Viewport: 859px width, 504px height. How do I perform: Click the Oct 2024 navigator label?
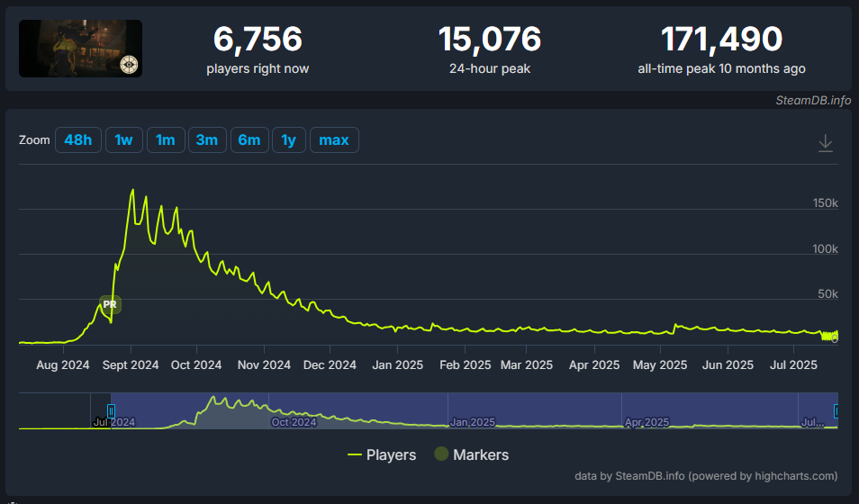[294, 422]
